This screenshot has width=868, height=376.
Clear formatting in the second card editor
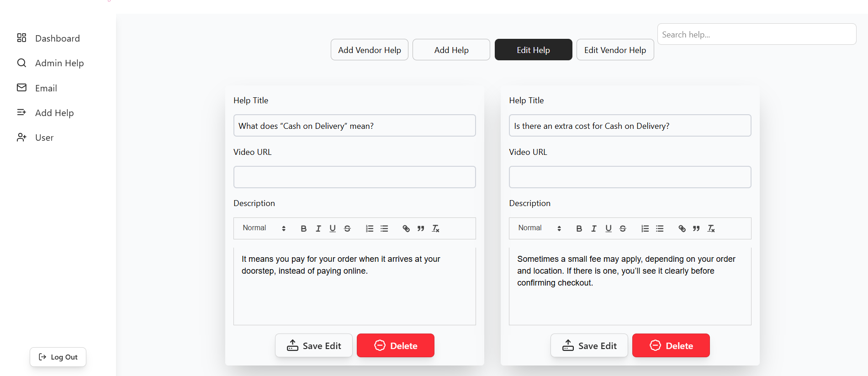tap(711, 228)
